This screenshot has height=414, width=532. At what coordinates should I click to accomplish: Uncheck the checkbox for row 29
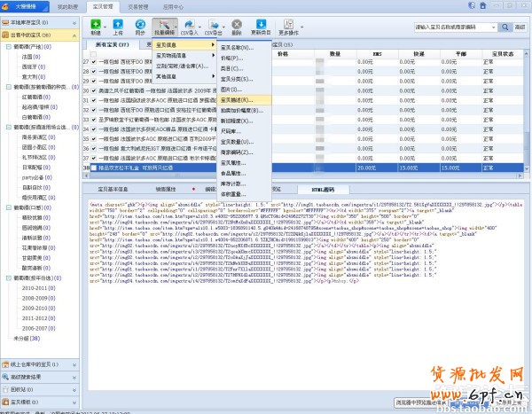coord(94,81)
